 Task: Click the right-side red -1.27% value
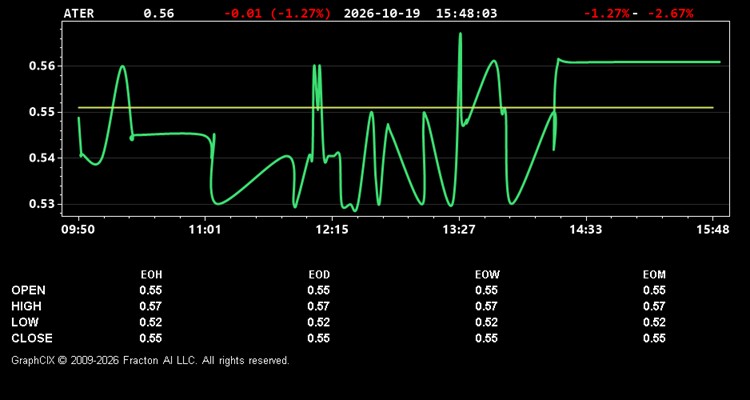click(607, 13)
